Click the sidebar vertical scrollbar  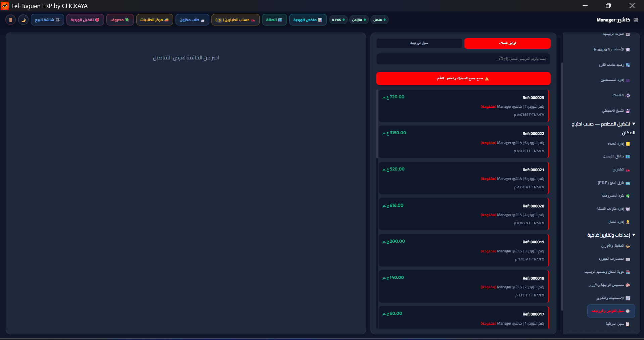pos(562,186)
